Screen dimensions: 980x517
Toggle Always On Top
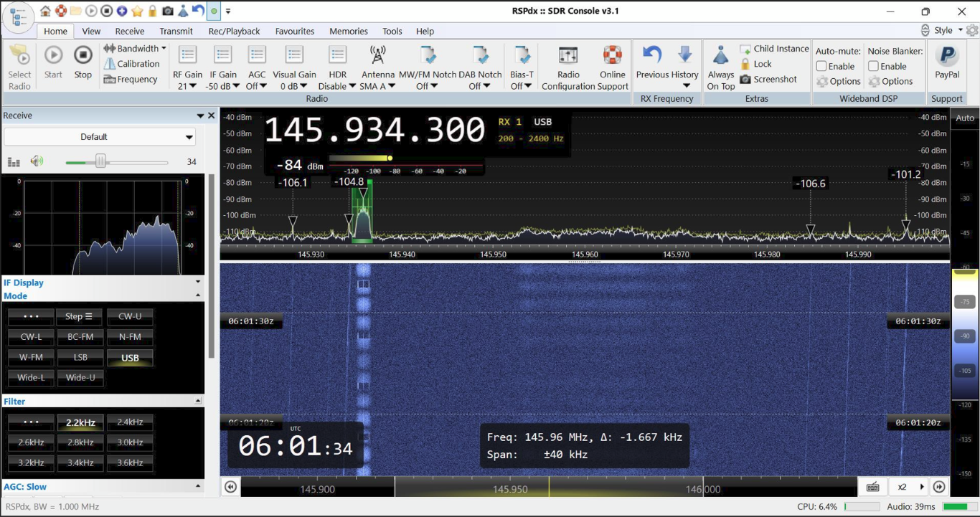point(721,67)
